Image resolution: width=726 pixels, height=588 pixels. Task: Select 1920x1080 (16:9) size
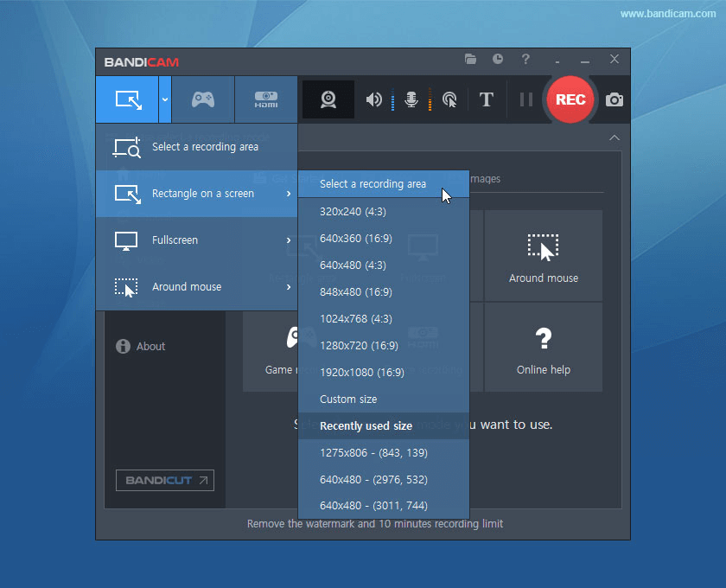(384, 373)
